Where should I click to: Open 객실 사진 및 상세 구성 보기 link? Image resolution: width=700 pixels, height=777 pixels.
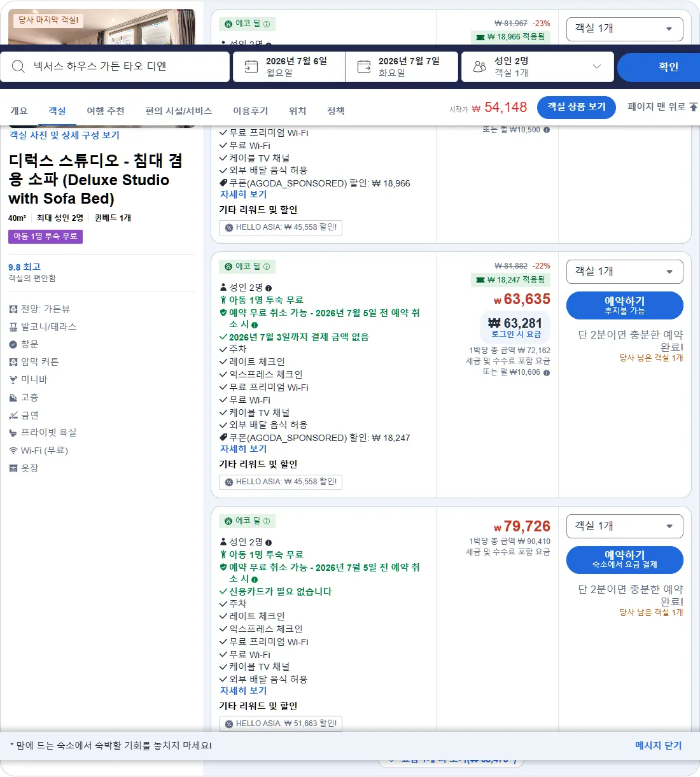[64, 135]
